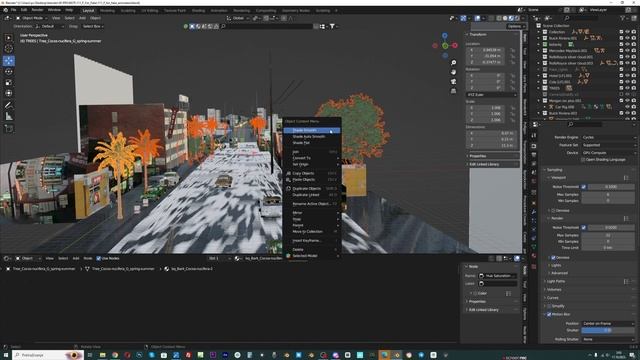Toggle camera view icon in viewport
The image size is (640, 360).
click(453, 81)
